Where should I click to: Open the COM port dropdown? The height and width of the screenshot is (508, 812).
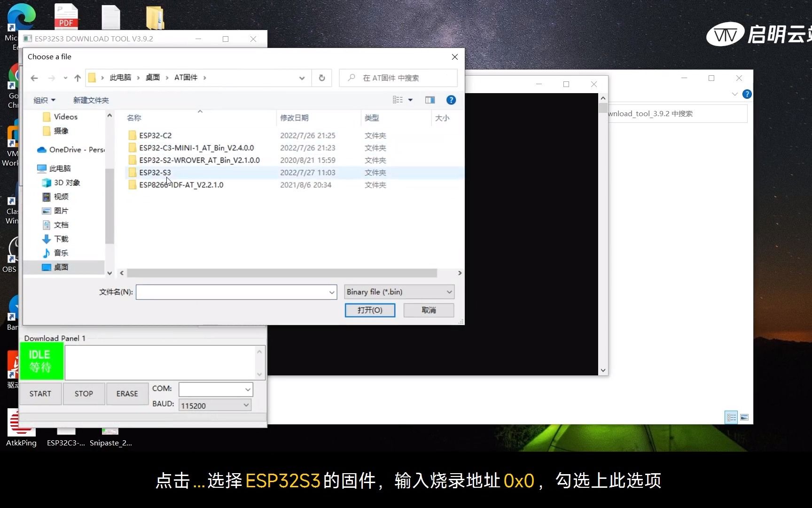247,389
